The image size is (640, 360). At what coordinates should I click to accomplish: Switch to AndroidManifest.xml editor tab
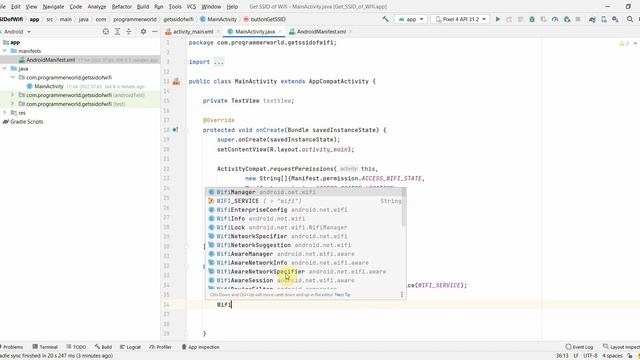pos(321,31)
